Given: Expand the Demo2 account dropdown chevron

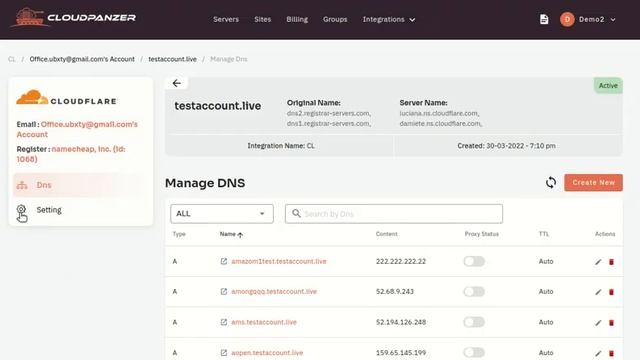Looking at the screenshot, I should pos(613,20).
